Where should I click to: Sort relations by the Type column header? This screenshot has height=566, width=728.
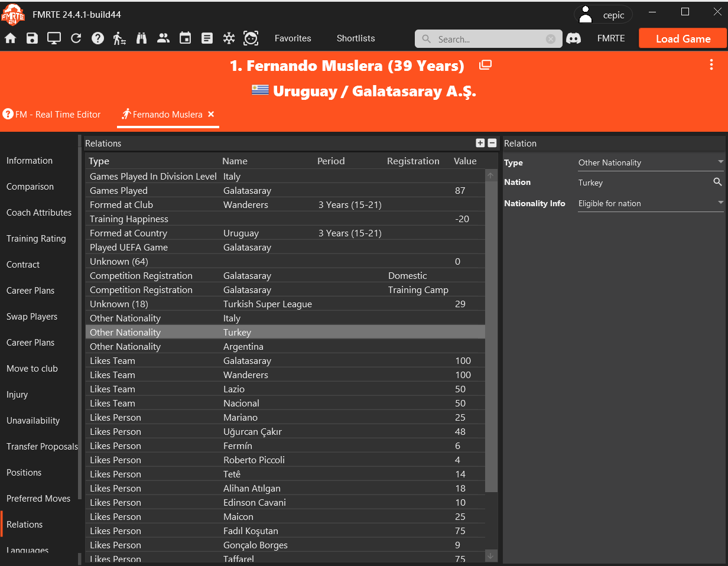99,161
